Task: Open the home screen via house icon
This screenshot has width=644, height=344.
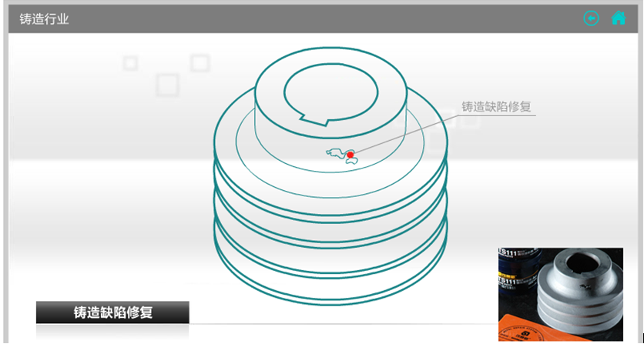Action: 619,18
